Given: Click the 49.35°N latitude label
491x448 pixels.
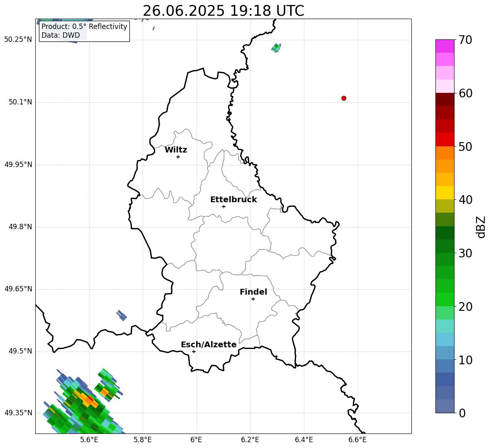Looking at the screenshot, I should click(18, 413).
